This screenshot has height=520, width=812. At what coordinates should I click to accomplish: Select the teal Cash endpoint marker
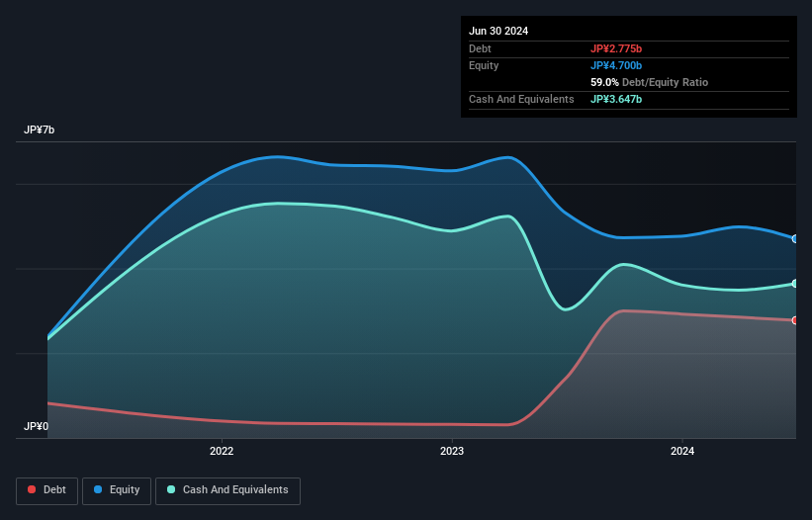(x=795, y=284)
